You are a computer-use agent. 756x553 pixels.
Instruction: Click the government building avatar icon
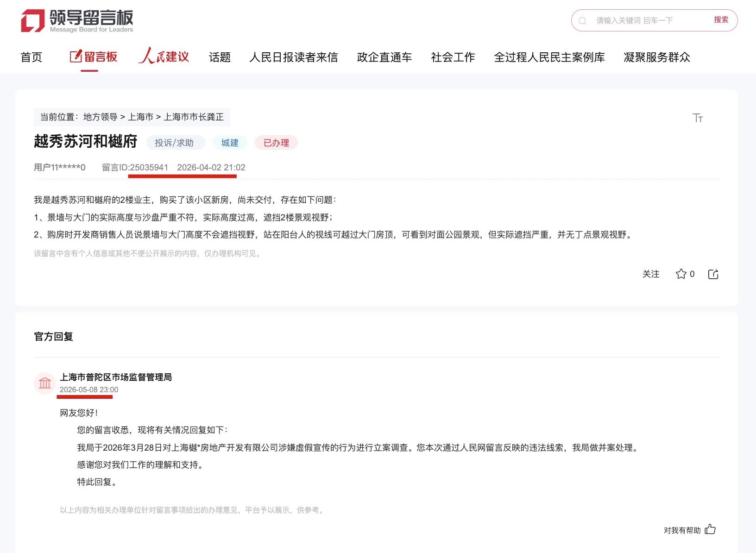(x=45, y=383)
